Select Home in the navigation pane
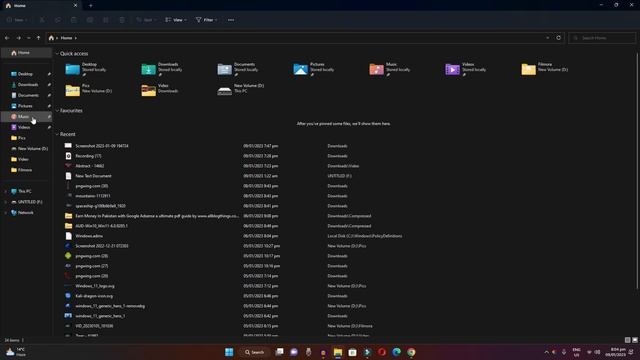Image resolution: width=640 pixels, height=360 pixels. click(27, 53)
